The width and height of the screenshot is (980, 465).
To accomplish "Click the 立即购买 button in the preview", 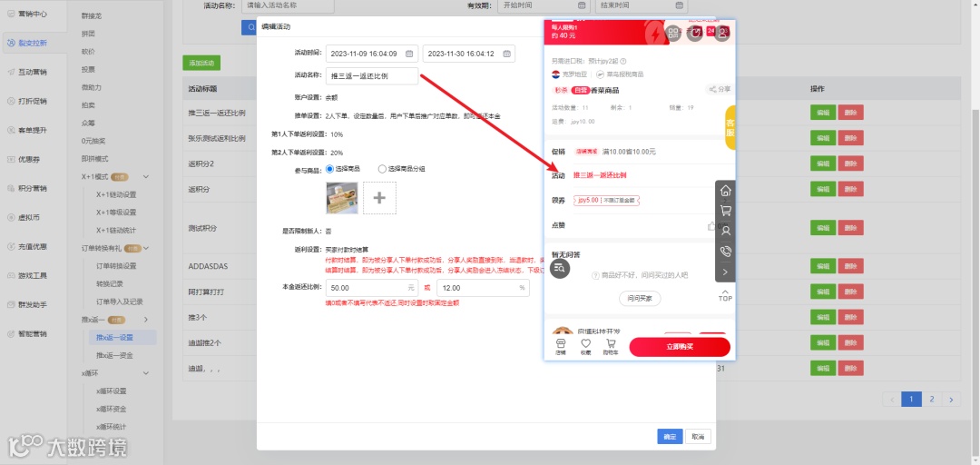I will coord(680,347).
